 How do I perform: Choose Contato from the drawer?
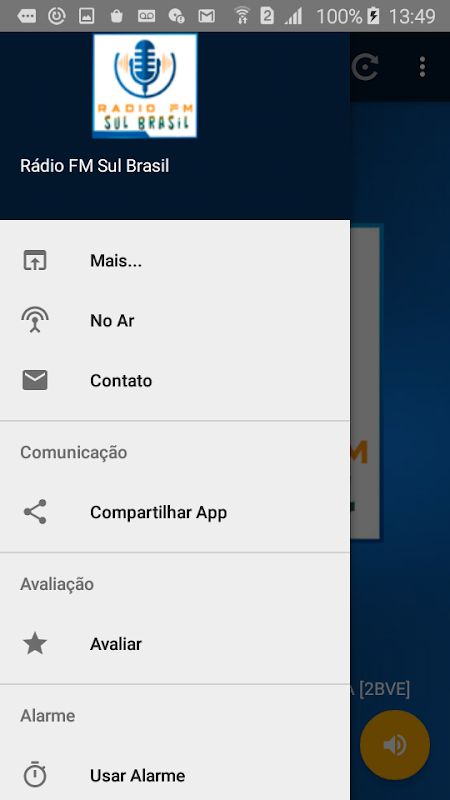click(x=175, y=381)
